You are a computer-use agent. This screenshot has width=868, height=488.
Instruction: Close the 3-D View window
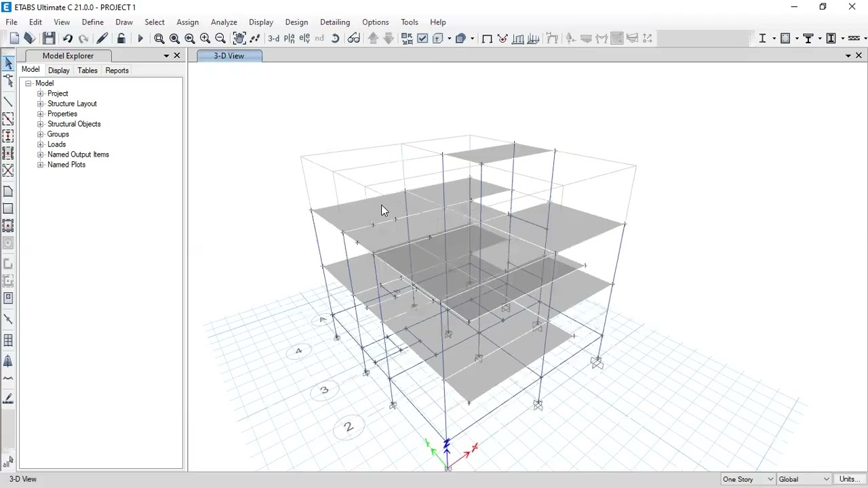(859, 56)
